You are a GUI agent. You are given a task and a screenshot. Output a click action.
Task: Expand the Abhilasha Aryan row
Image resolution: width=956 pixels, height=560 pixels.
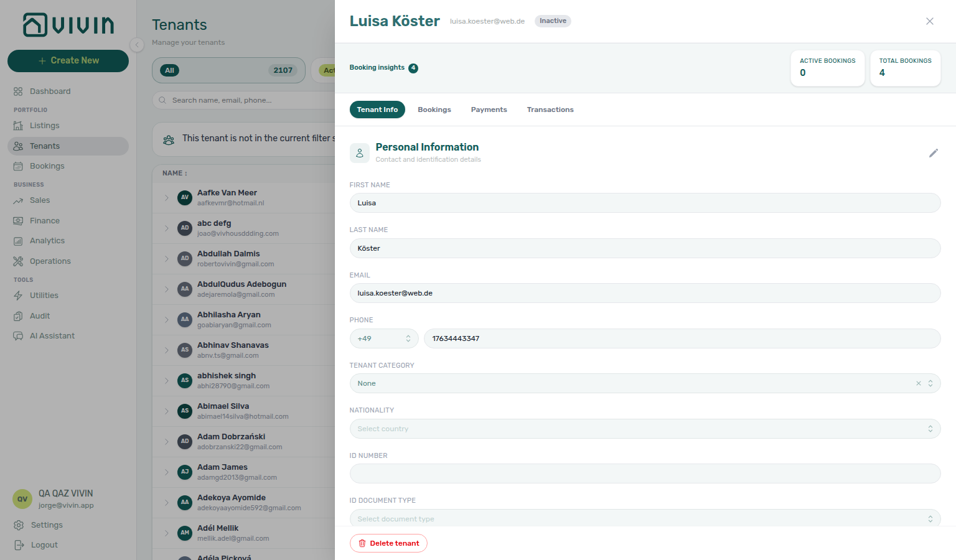coord(166,320)
